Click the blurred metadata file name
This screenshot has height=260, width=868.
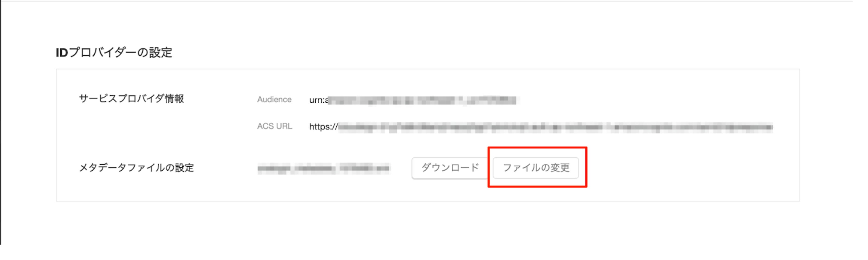point(324,168)
